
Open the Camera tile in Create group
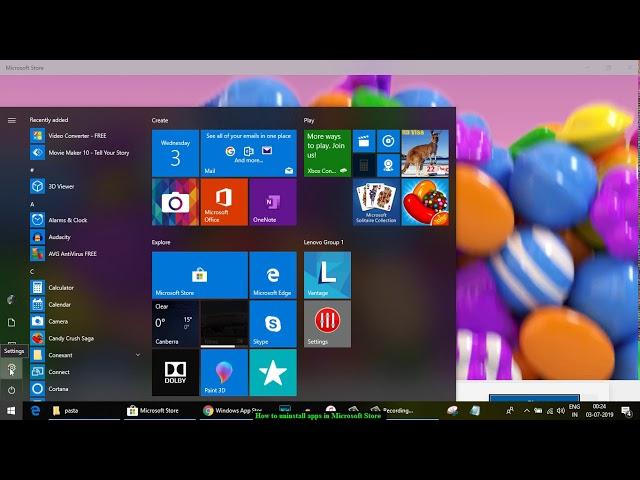(x=175, y=202)
